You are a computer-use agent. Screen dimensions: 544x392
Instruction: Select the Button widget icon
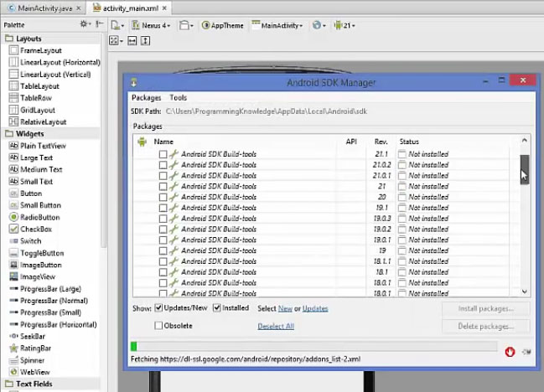(13, 193)
